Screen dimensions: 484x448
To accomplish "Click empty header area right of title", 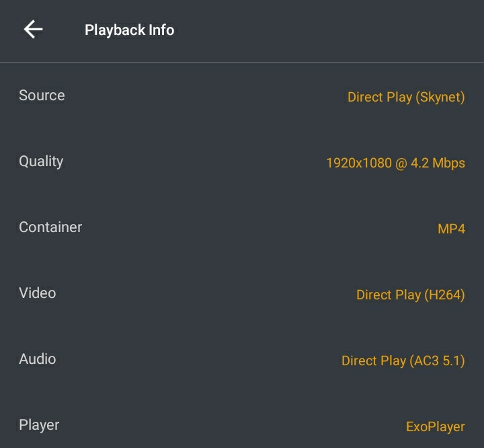I will pos(323,30).
